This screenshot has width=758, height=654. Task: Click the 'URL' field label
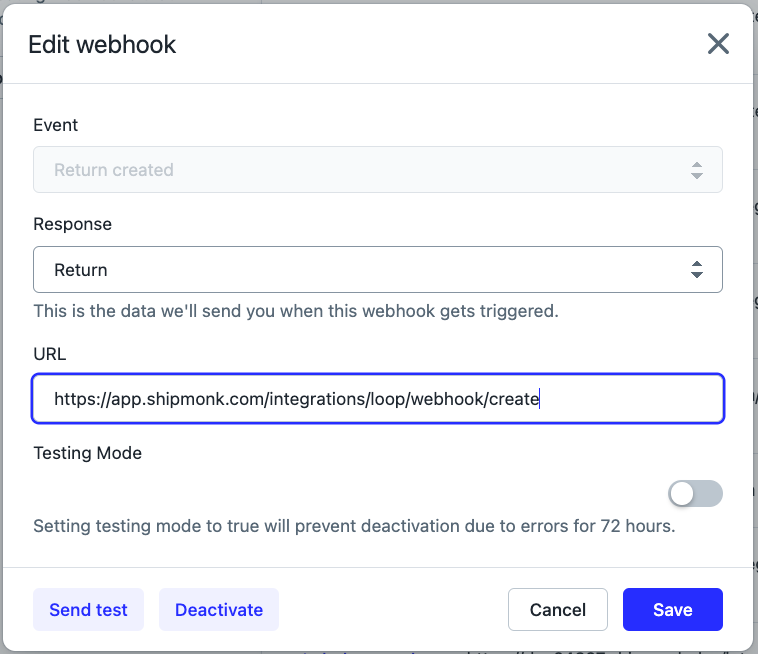pos(50,354)
